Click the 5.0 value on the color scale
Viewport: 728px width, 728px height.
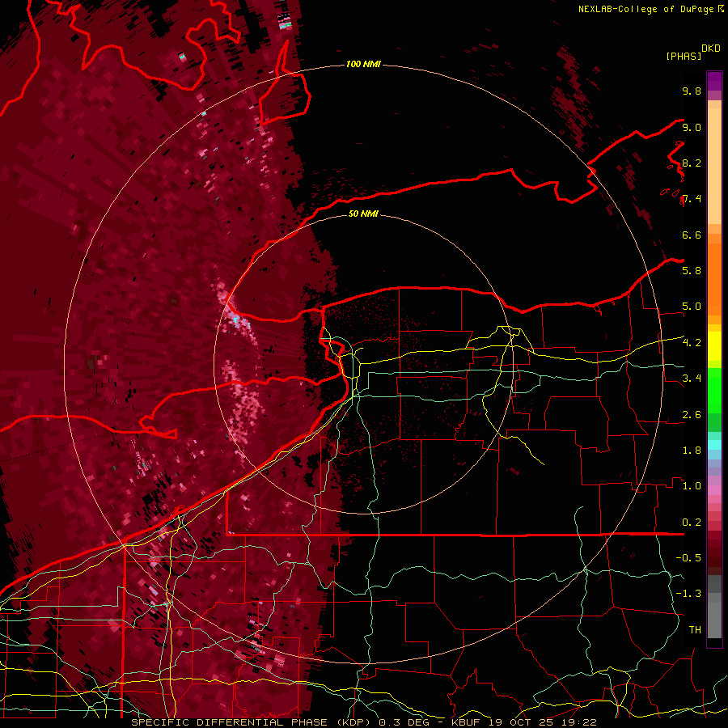pos(692,307)
